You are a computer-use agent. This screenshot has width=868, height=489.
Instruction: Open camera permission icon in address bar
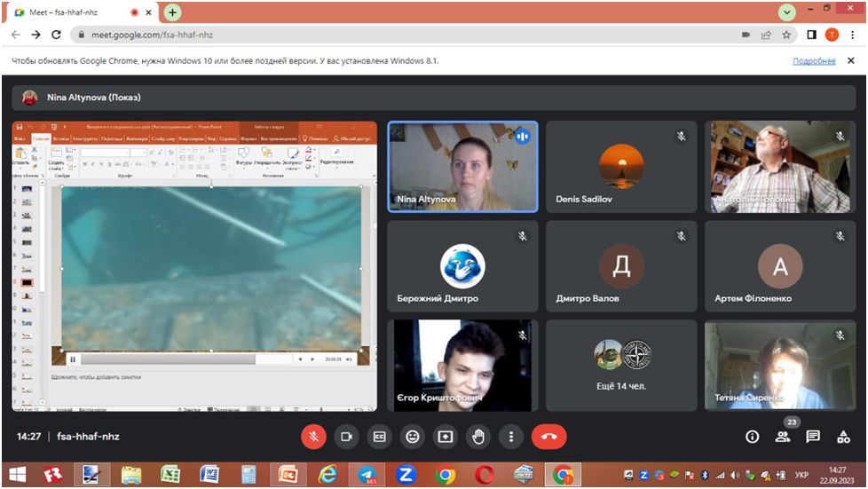pyautogui.click(x=746, y=35)
